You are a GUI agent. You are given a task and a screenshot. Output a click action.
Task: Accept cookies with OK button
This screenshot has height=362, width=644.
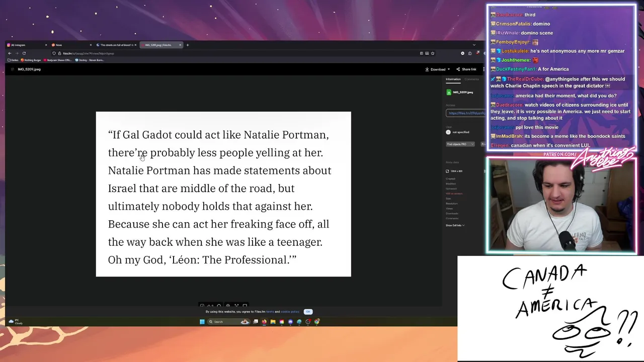pos(308,312)
